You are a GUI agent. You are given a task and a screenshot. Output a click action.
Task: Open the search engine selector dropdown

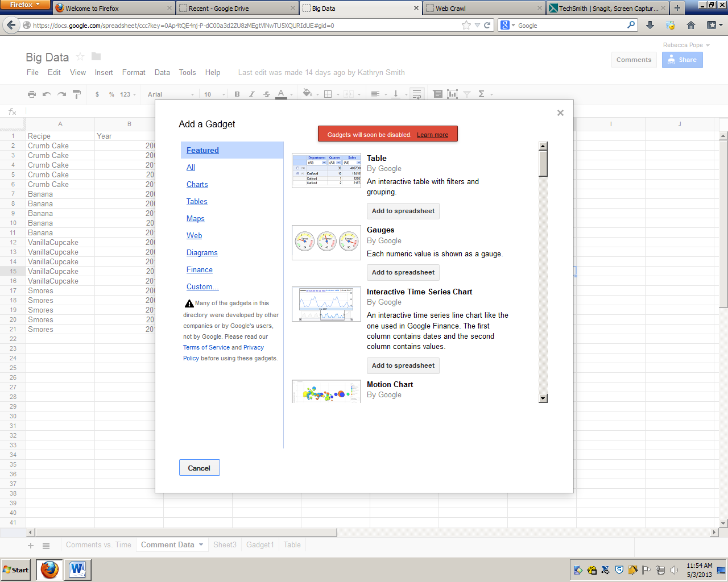click(x=507, y=25)
